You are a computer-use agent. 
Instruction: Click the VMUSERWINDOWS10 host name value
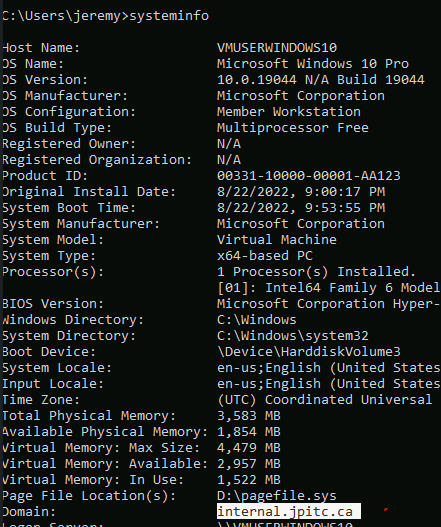tap(277, 48)
